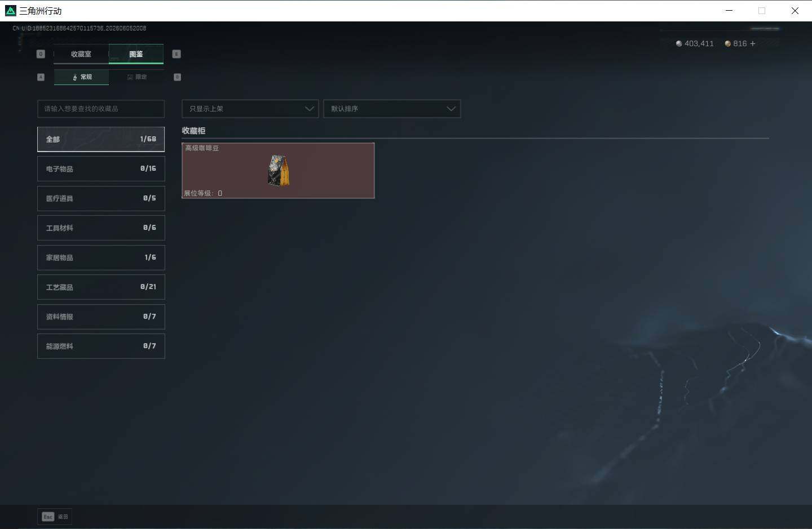Click the plus icon to add currency

(x=752, y=43)
